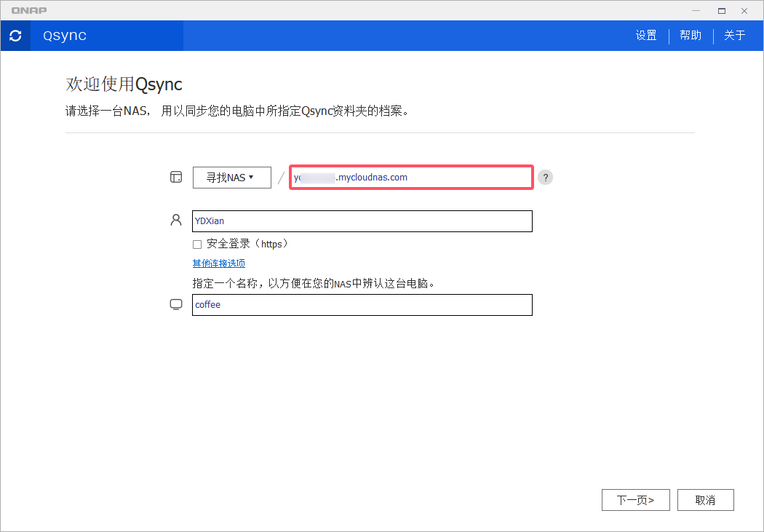Click the QNAP logo in title bar
This screenshot has height=532, width=764.
(29, 10)
